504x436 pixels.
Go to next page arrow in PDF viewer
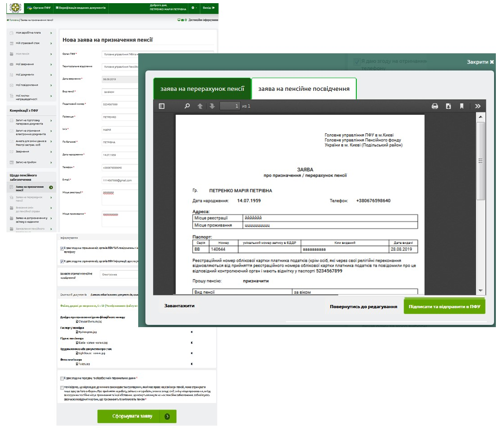point(212,106)
